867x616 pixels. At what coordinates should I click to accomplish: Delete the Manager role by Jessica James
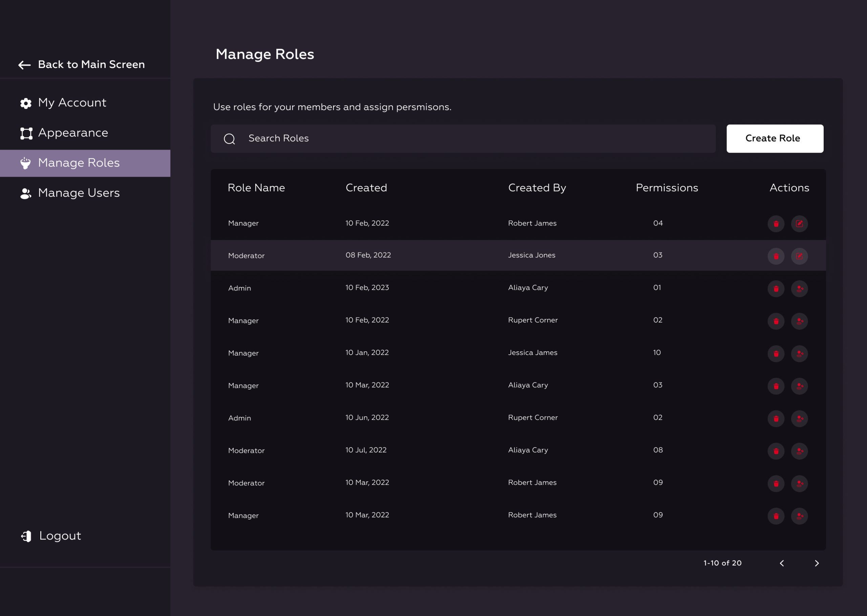[x=776, y=353]
